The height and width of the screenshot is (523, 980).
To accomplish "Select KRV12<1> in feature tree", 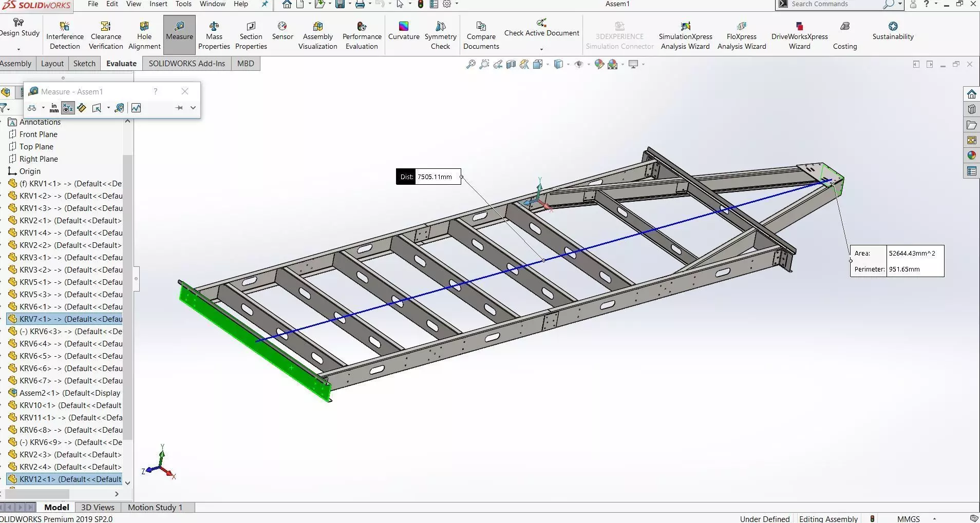I will tap(65, 479).
